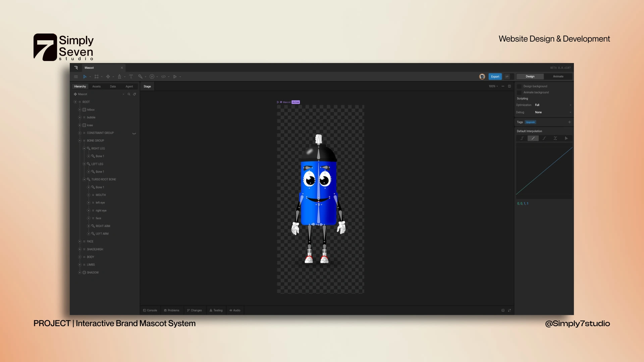Open the hamburger main menu
The height and width of the screenshot is (362, 644).
pyautogui.click(x=76, y=77)
